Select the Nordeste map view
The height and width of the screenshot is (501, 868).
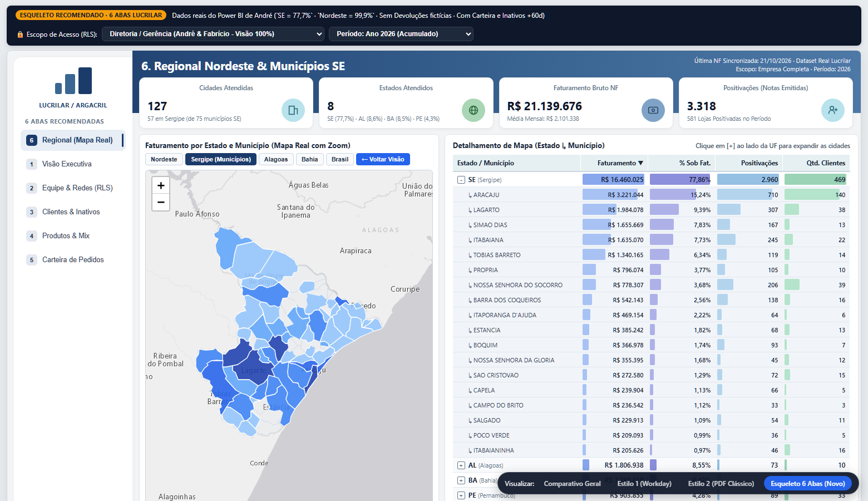click(x=164, y=159)
